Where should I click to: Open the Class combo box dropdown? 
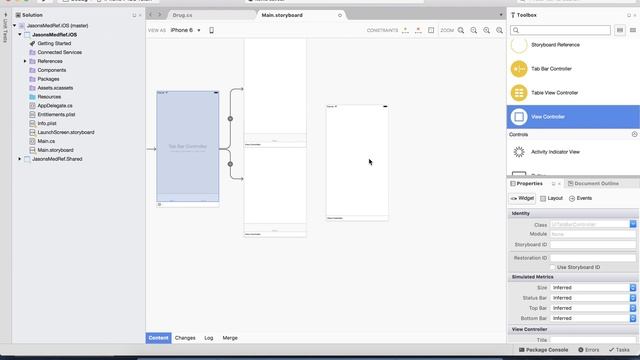pyautogui.click(x=633, y=224)
